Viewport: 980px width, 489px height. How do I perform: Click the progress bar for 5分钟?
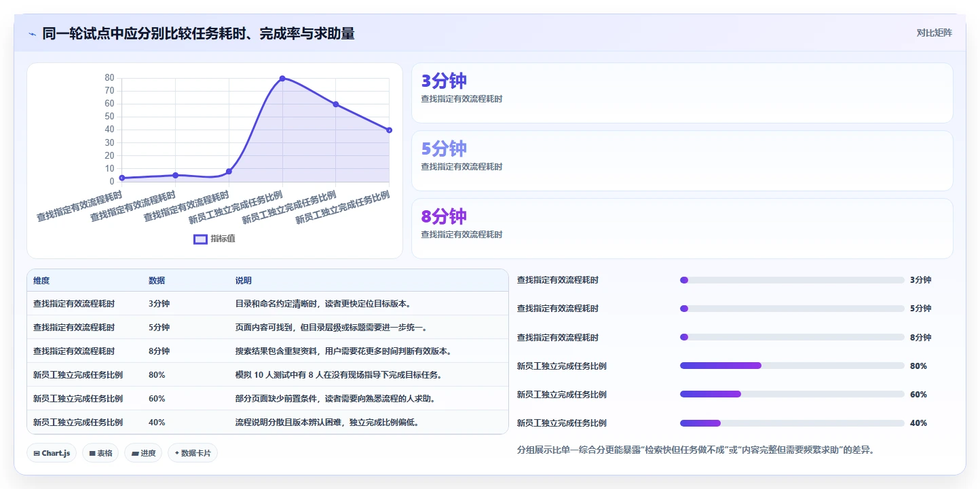coord(792,309)
